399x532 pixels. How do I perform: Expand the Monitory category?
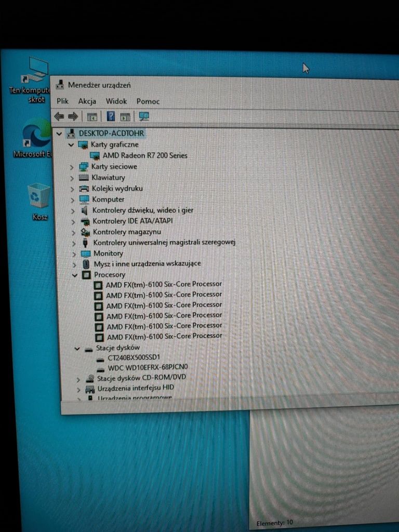pyautogui.click(x=74, y=254)
